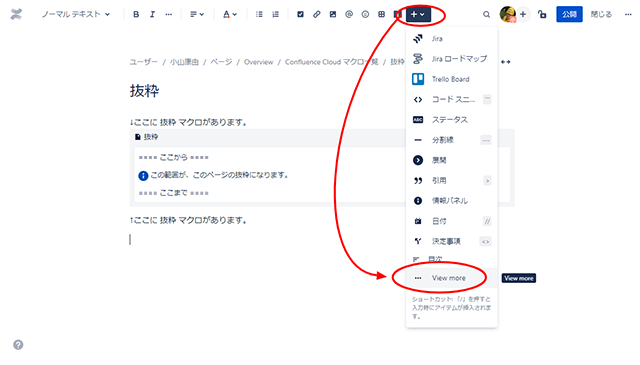The image size is (640, 365).
Task: Click Confluence Cloud マクロ一覧 breadcrumb
Action: (x=331, y=62)
